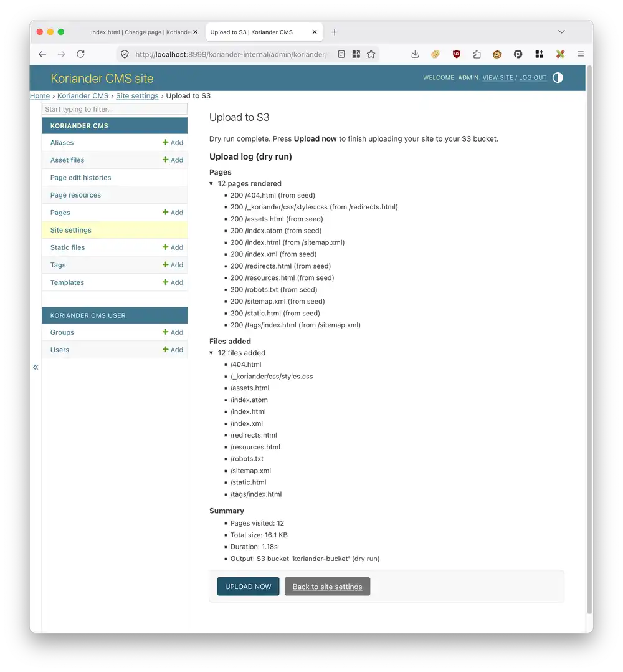Click '200 /sitemap.xml (from seed)' log entry
The height and width of the screenshot is (672, 623).
tap(277, 302)
